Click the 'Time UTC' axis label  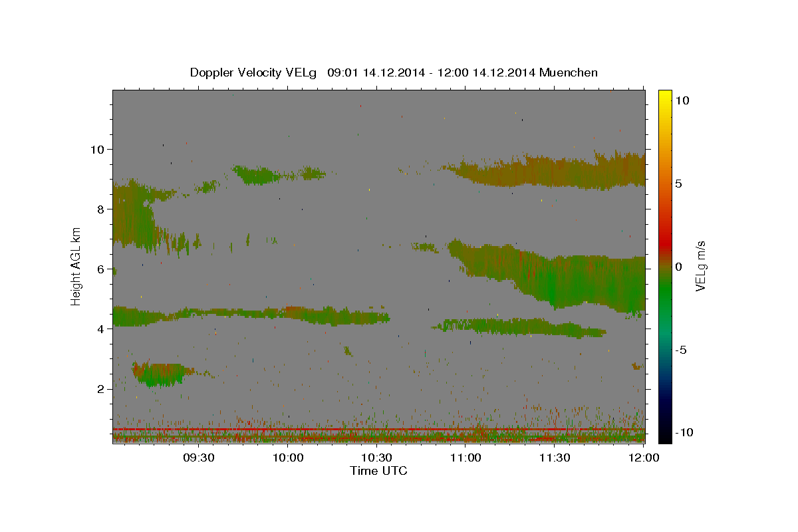tap(378, 471)
